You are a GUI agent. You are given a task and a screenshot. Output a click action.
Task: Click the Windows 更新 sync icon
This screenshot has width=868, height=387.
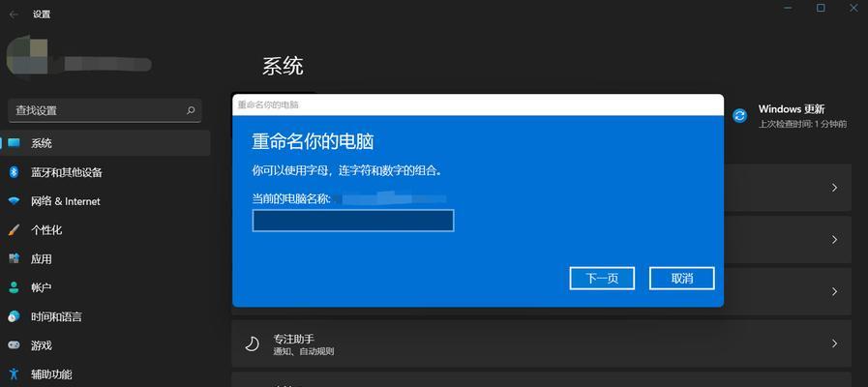point(739,116)
